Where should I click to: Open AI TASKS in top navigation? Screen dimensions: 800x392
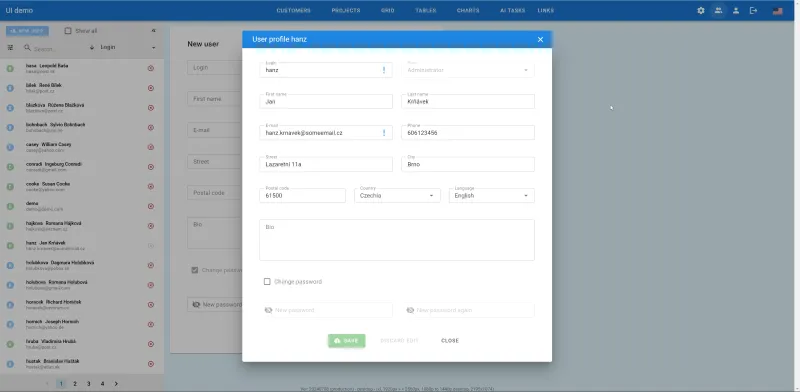(513, 11)
